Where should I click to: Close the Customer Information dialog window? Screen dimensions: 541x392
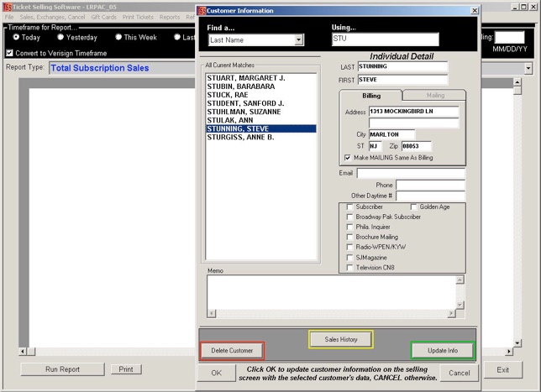pyautogui.click(x=474, y=10)
